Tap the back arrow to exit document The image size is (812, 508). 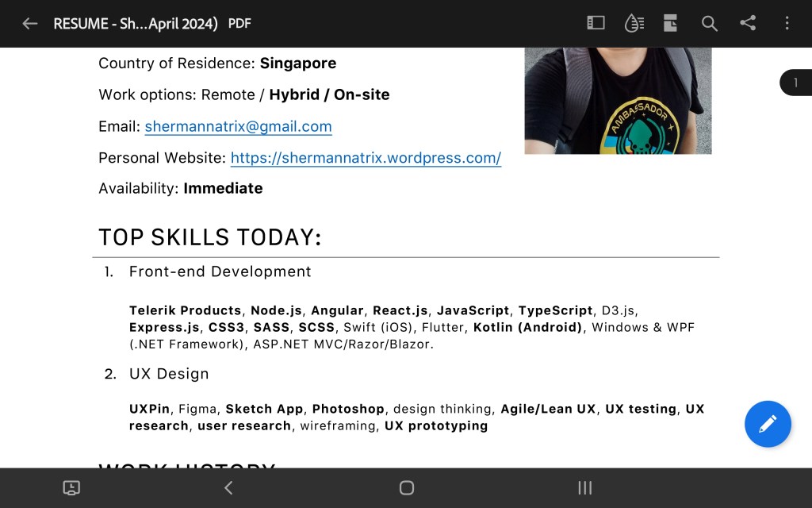click(30, 24)
